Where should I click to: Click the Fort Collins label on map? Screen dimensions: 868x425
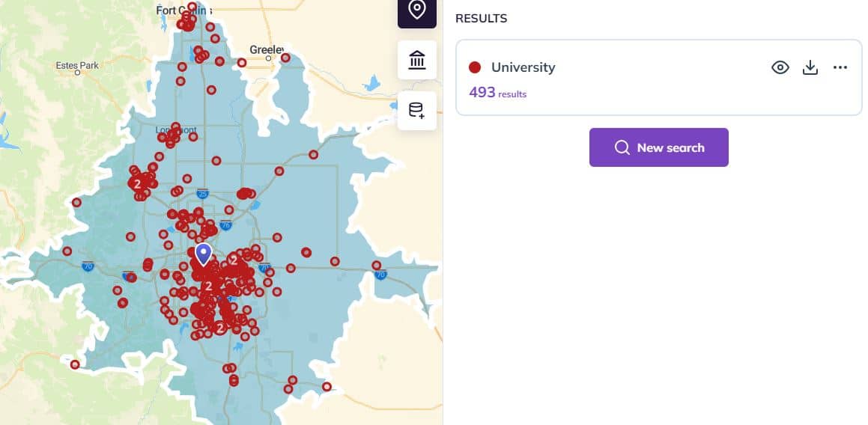pyautogui.click(x=183, y=10)
